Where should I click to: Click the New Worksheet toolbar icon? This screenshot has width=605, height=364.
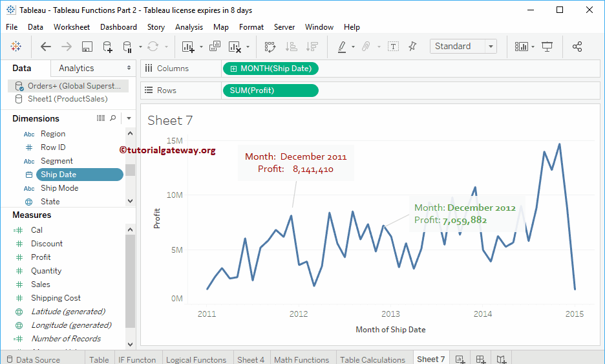188,47
